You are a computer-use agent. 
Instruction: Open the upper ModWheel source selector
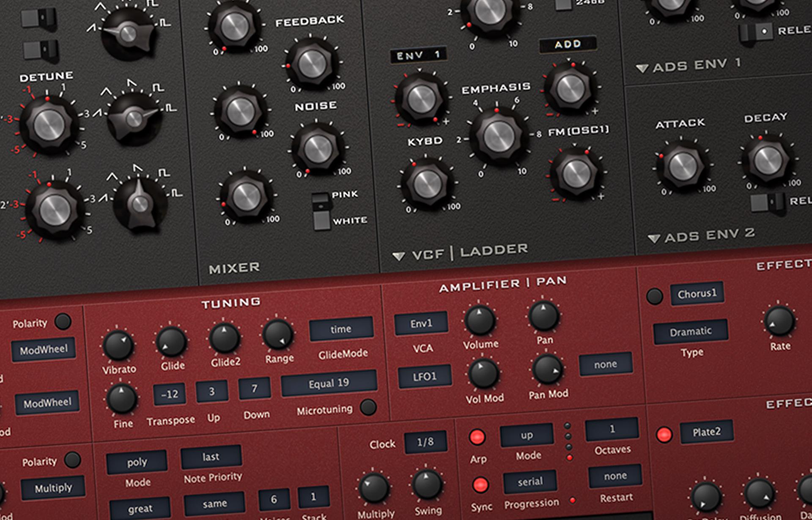point(44,349)
